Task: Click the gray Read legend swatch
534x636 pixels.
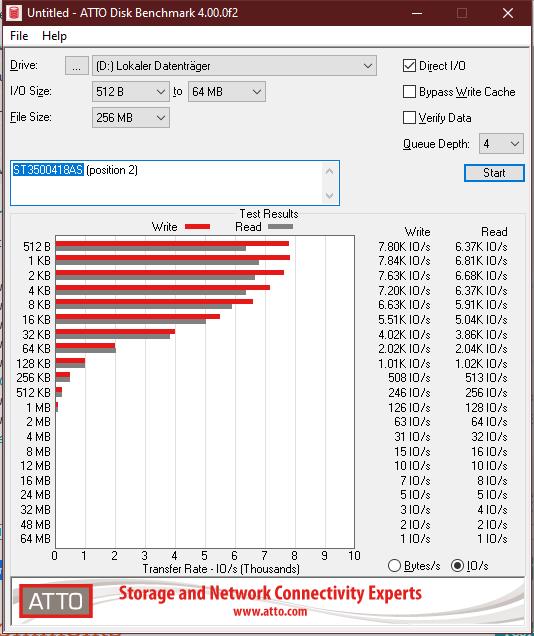Action: pyautogui.click(x=280, y=227)
